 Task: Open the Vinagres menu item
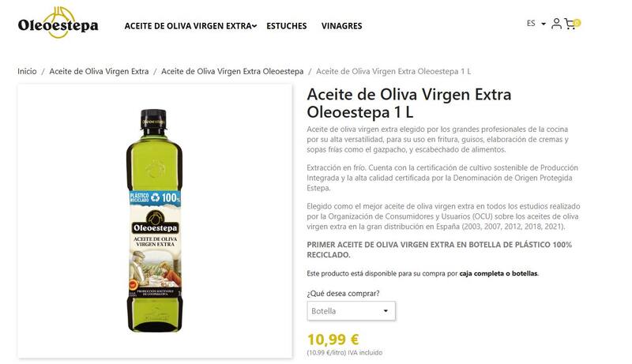pyautogui.click(x=342, y=26)
